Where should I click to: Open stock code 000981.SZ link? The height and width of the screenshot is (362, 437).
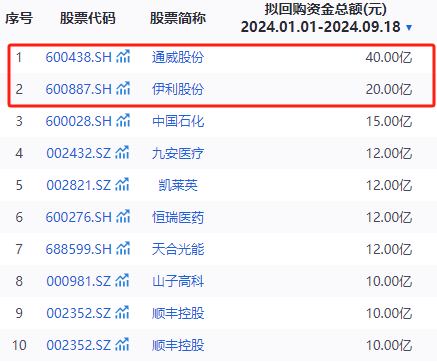click(79, 281)
